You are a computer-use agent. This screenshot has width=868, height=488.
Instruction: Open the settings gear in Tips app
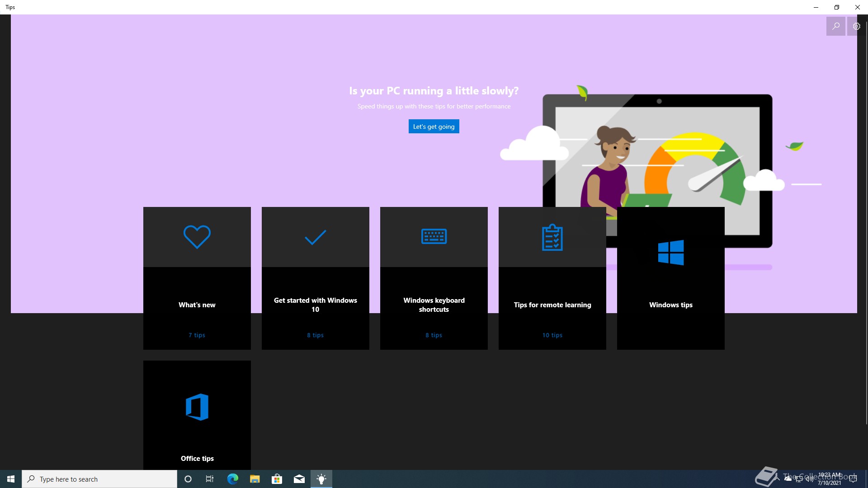pos(856,26)
